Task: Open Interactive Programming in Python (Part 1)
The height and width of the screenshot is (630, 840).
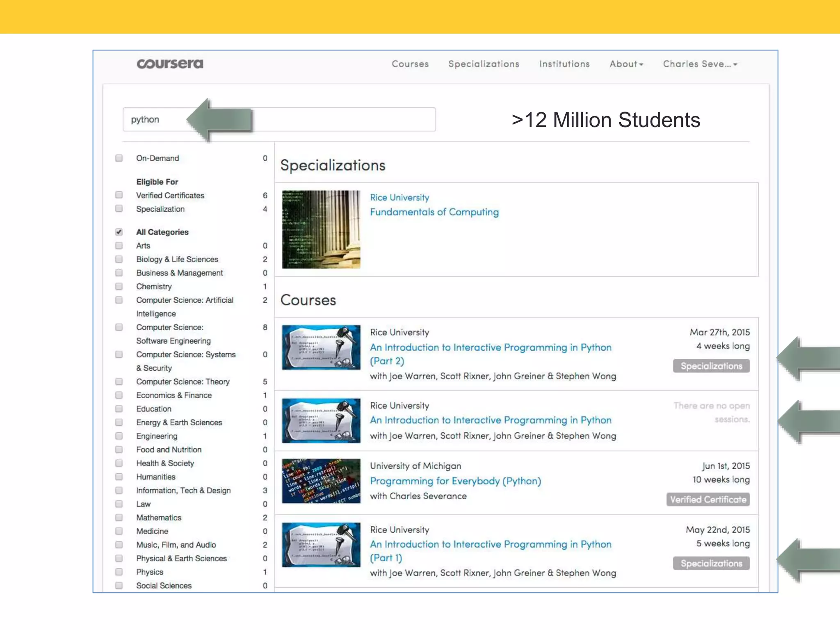Action: [x=491, y=551]
